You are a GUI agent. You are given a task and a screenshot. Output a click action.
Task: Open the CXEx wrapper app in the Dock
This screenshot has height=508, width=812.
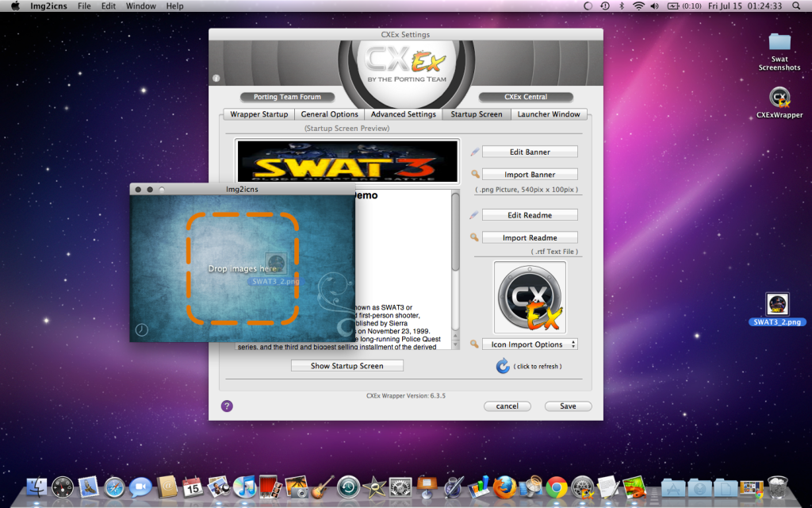(584, 488)
